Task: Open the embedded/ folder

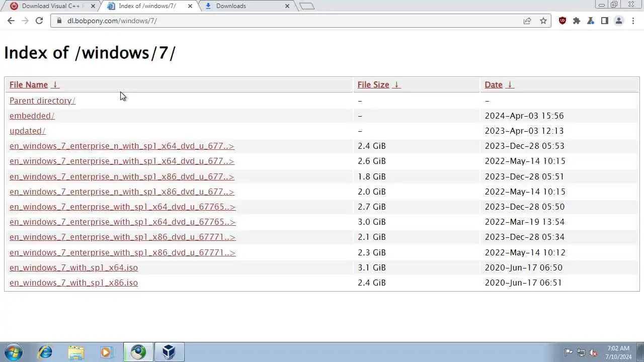Action: 32,116
